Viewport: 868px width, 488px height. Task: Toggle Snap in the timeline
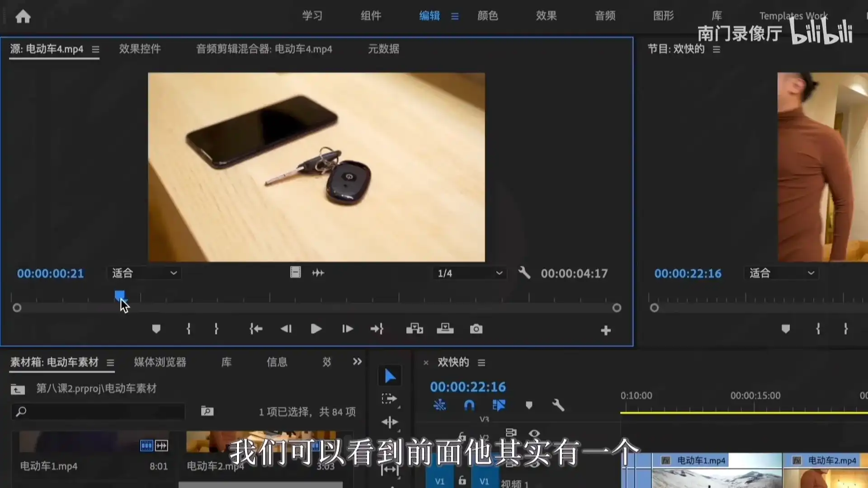click(x=469, y=405)
